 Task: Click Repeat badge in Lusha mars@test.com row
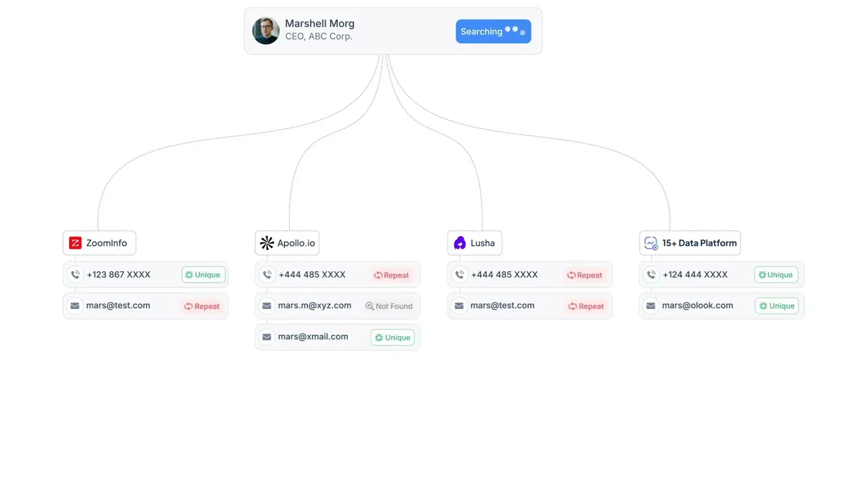pos(586,306)
